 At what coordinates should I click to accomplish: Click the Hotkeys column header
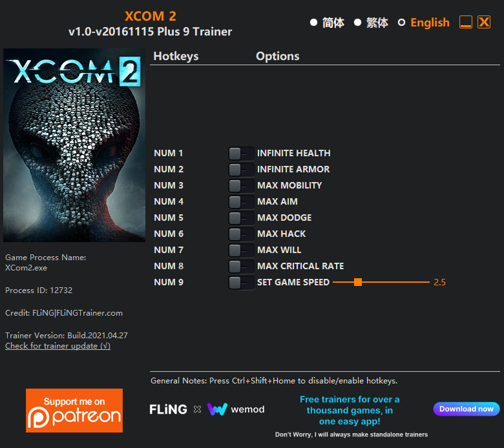pyautogui.click(x=176, y=56)
